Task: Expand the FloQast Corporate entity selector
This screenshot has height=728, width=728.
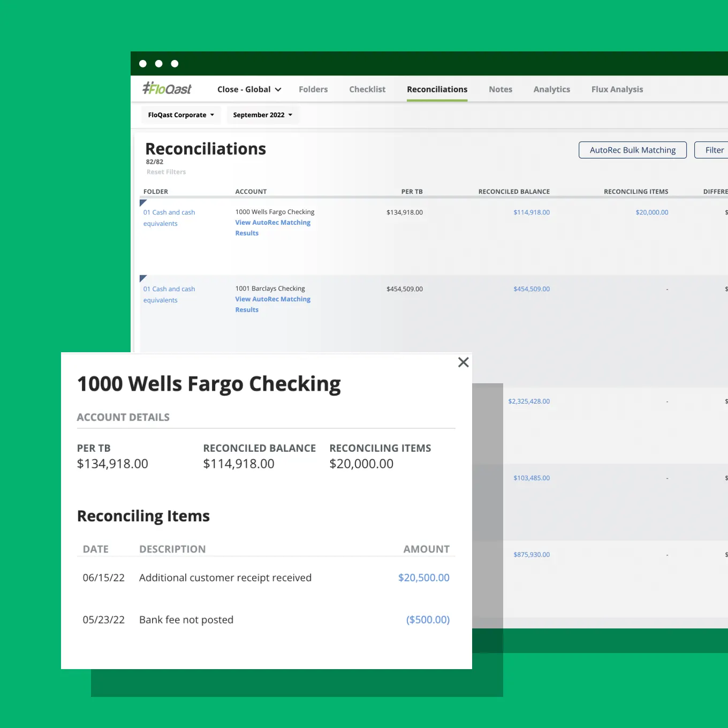Action: coord(181,115)
